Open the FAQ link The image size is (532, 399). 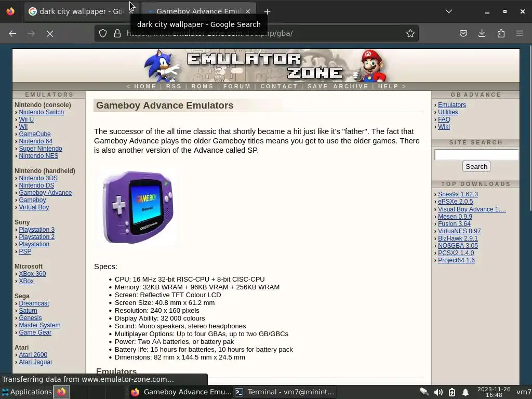(444, 119)
